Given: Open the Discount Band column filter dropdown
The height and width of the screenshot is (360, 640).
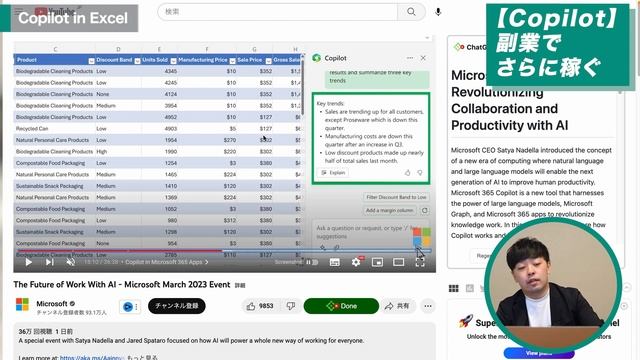Looking at the screenshot, I should [x=137, y=61].
